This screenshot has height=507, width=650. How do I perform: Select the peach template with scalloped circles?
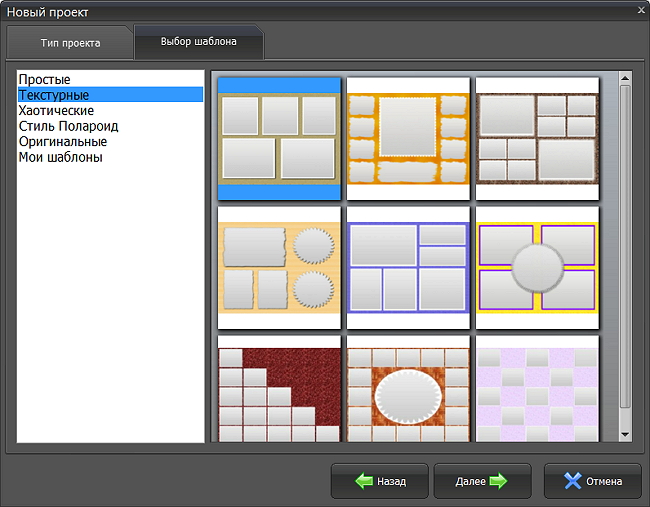pyautogui.click(x=279, y=267)
